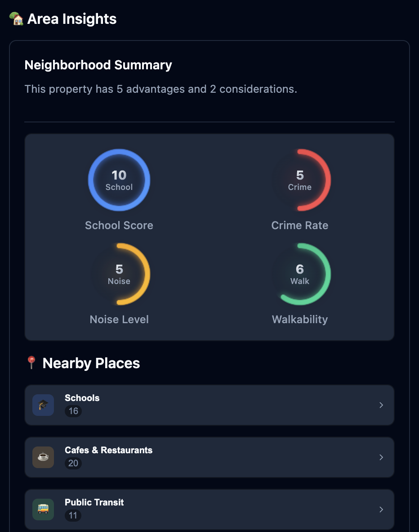Click the house icon beside Area Insights
The height and width of the screenshot is (532, 419).
[16, 18]
